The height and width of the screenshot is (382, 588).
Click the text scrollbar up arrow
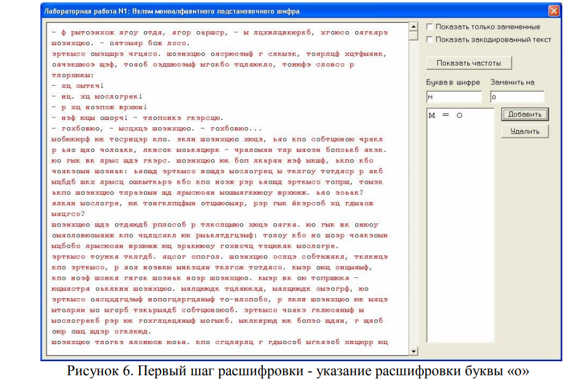pyautogui.click(x=413, y=27)
